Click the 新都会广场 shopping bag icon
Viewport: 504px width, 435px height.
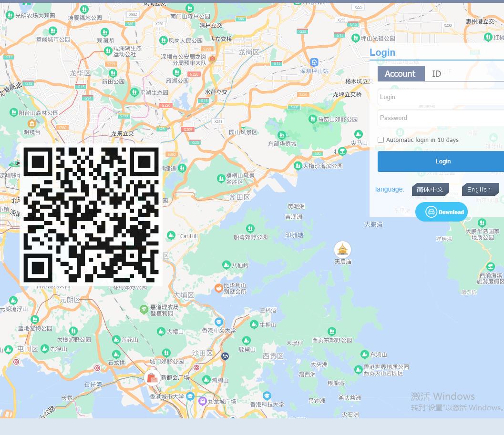152,377
